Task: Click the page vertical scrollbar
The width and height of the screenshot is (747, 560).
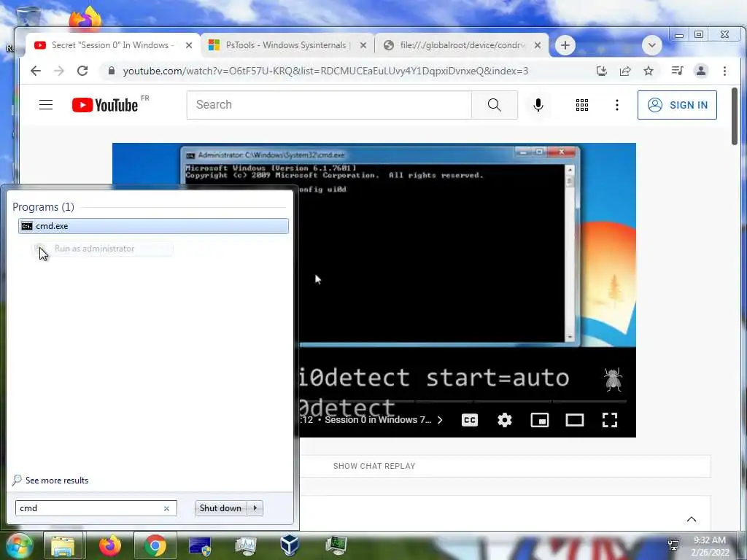Action: (x=735, y=116)
